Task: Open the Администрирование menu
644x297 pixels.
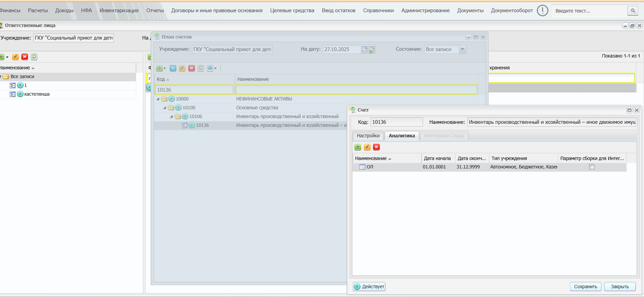Action: click(x=425, y=10)
